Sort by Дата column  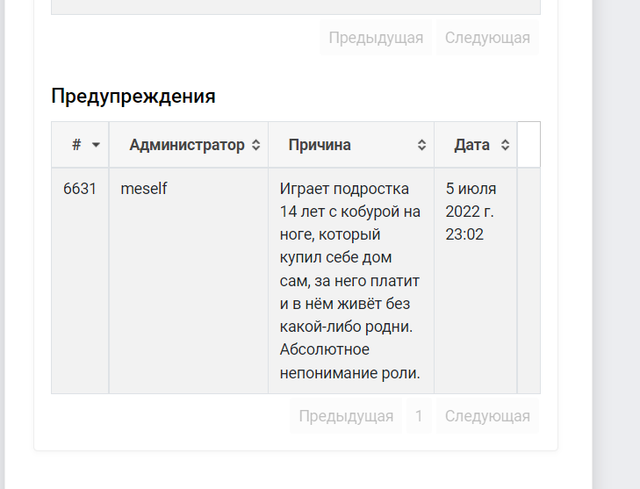tap(476, 144)
